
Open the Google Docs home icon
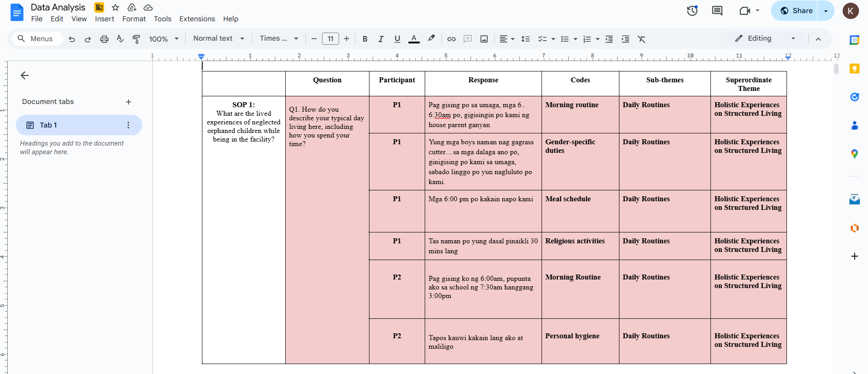point(17,12)
